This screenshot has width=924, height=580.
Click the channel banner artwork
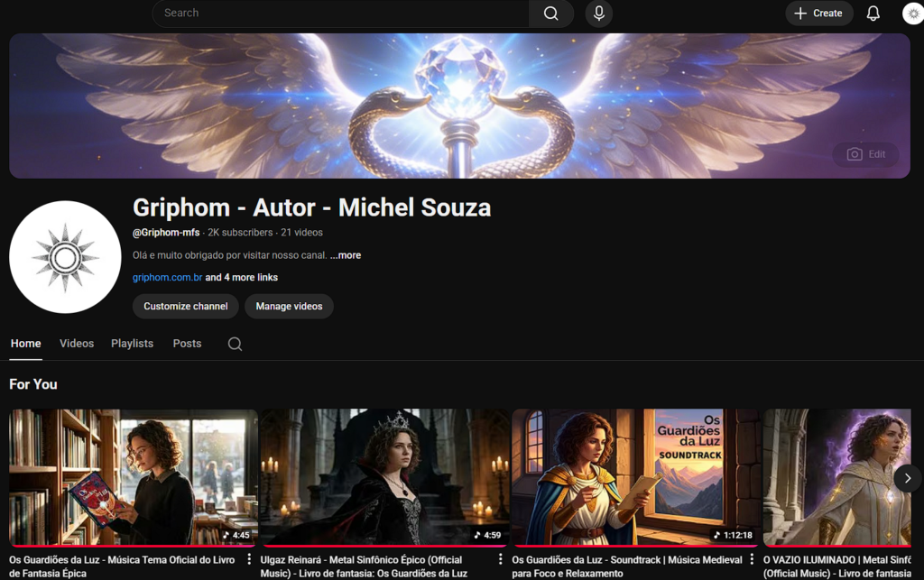tap(459, 106)
